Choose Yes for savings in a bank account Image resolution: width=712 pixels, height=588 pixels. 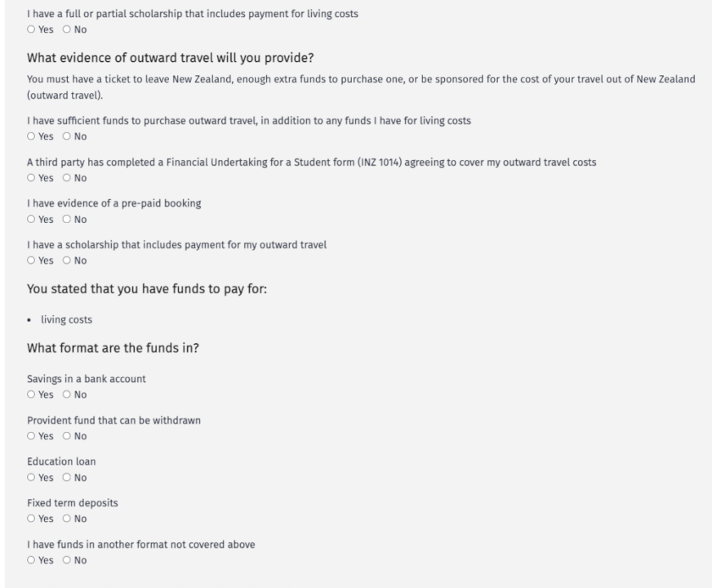(x=32, y=395)
